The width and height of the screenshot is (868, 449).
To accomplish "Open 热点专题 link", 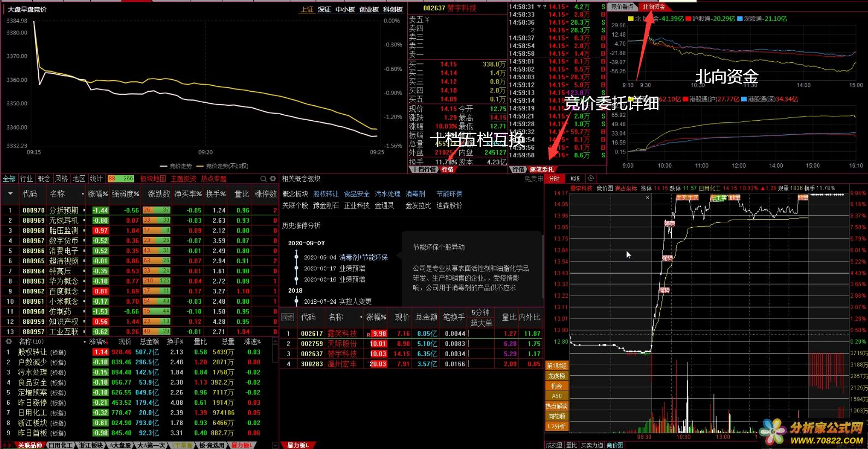I will (x=213, y=179).
